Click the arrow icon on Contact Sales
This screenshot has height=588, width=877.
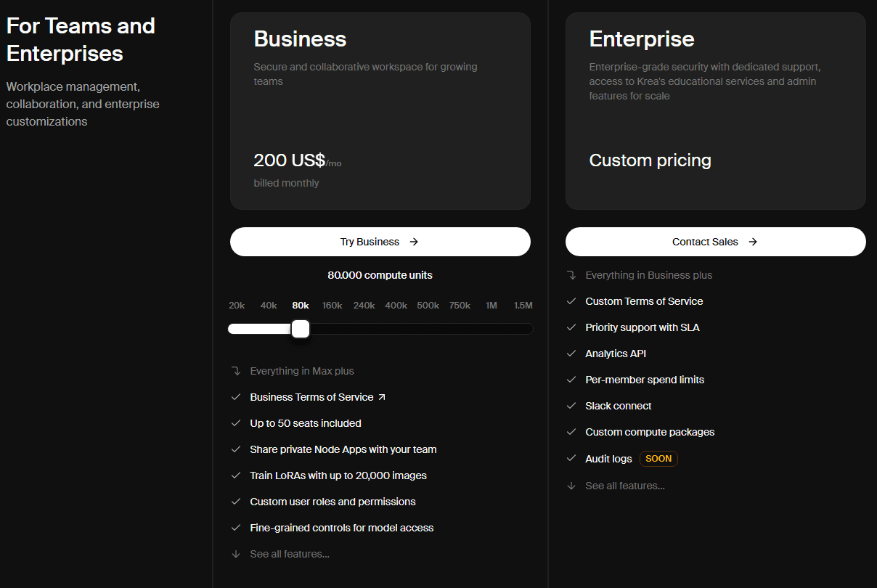coord(753,242)
